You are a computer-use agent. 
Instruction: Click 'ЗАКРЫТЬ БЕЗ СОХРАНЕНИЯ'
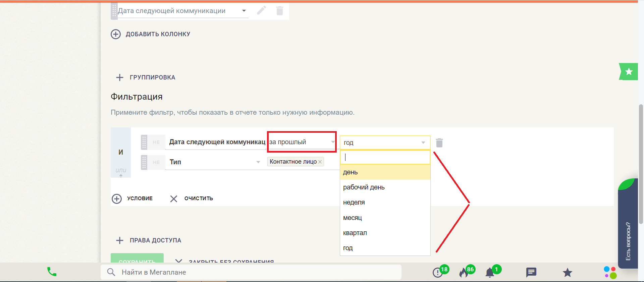pyautogui.click(x=231, y=261)
